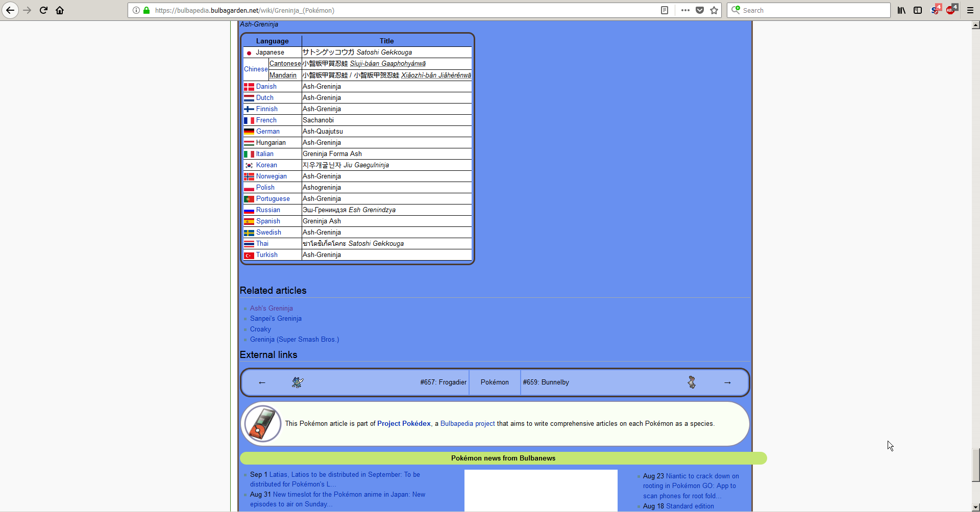Click the left arrow to previous Pokémon
The image size is (980, 512).
(262, 382)
